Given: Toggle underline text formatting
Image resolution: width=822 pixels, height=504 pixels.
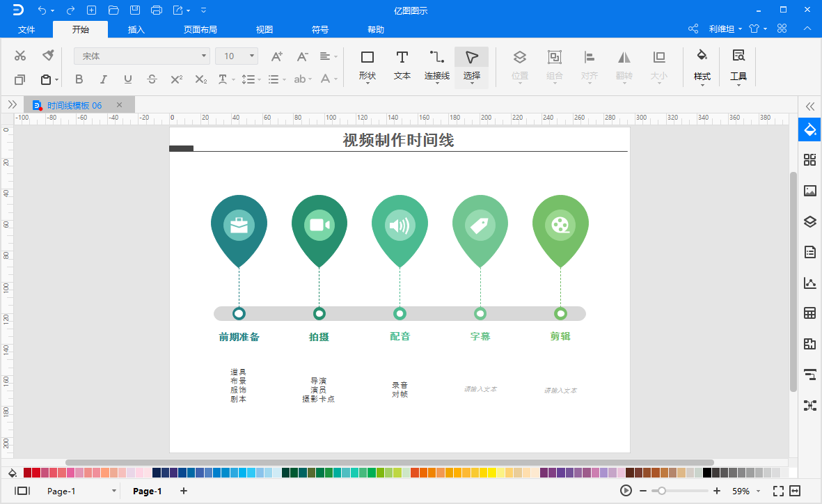Looking at the screenshot, I should pos(127,79).
